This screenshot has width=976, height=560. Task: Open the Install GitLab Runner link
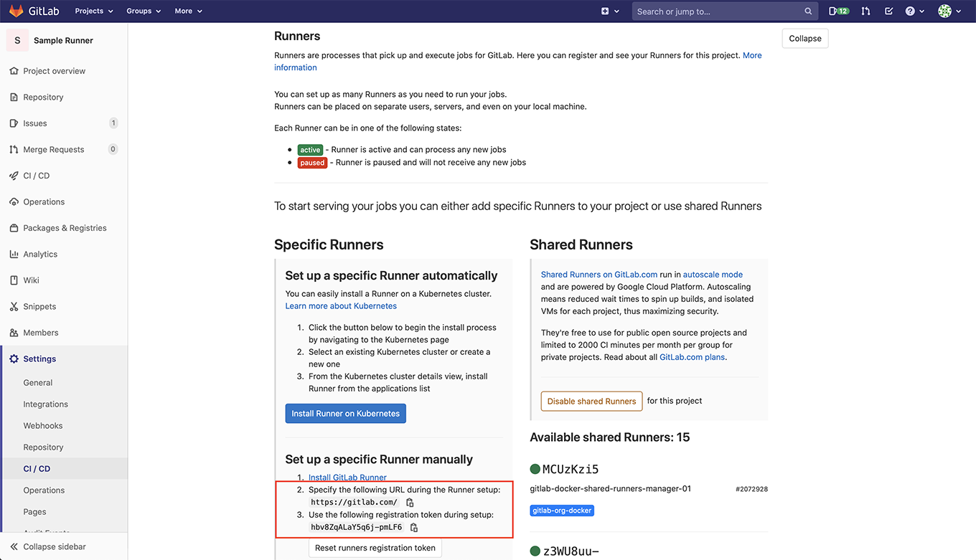pyautogui.click(x=347, y=477)
